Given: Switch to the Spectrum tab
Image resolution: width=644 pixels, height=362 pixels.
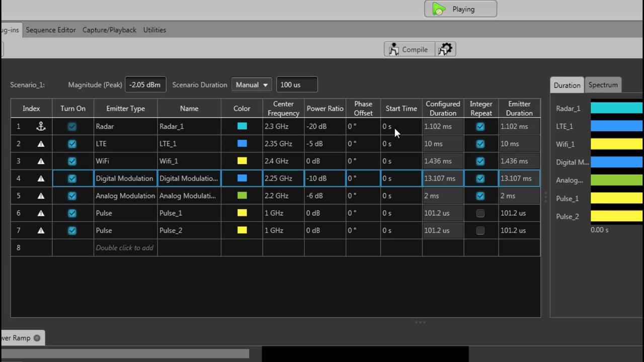Looking at the screenshot, I should 603,85.
